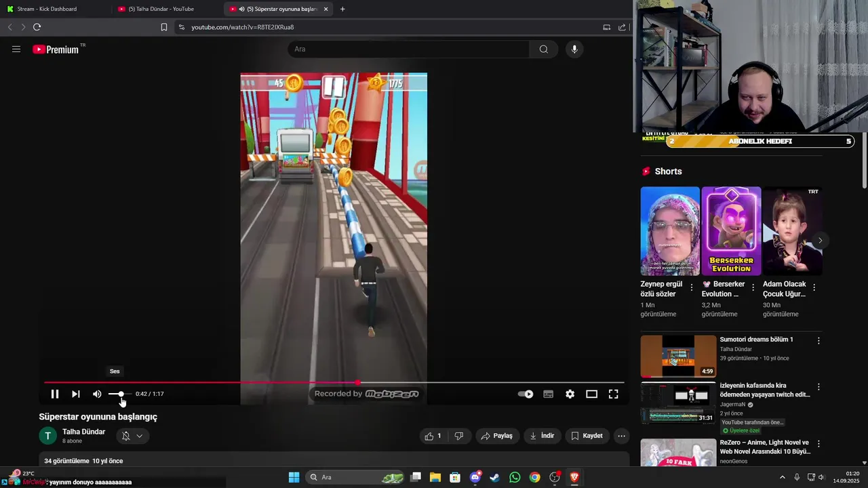868x488 pixels.
Task: Open a new browser tab
Action: [342, 9]
